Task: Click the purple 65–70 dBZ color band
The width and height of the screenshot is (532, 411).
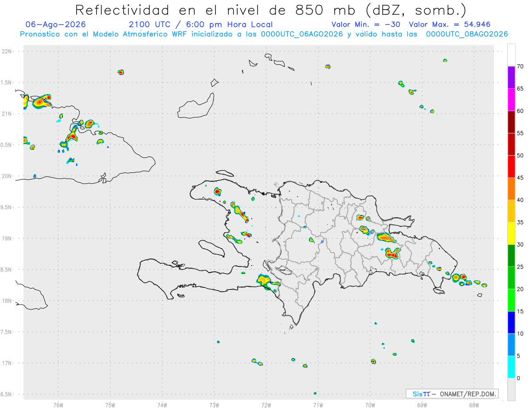Action: [x=511, y=78]
